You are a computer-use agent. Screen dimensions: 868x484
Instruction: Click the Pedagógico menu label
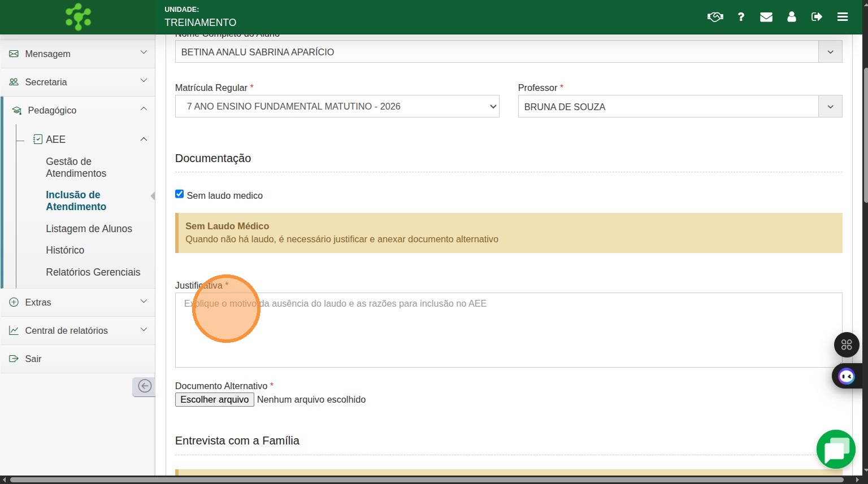52,110
